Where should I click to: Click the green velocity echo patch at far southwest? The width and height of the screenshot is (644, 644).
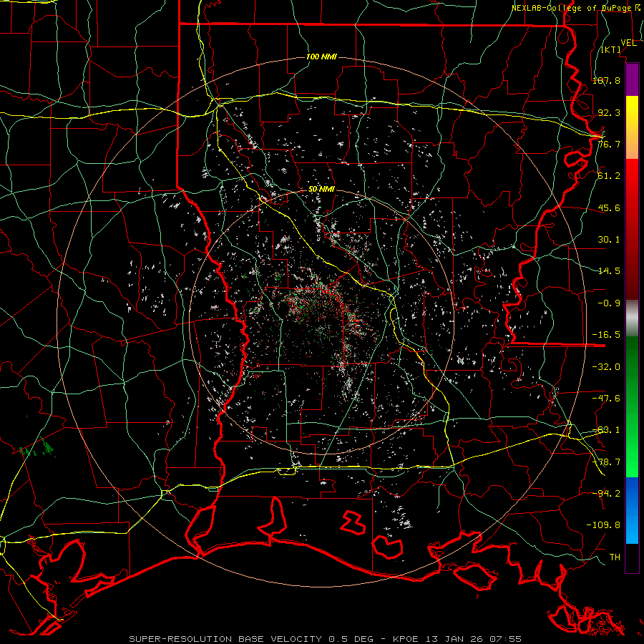(38, 448)
